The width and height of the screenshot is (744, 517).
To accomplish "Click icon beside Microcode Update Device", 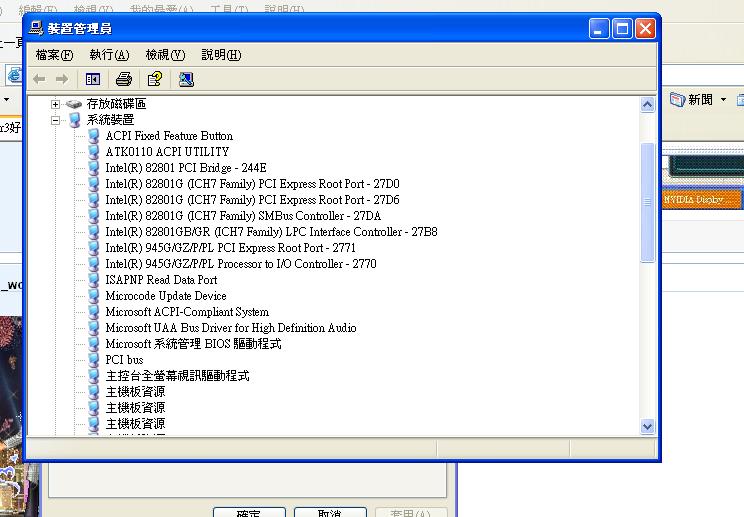I will [x=94, y=296].
